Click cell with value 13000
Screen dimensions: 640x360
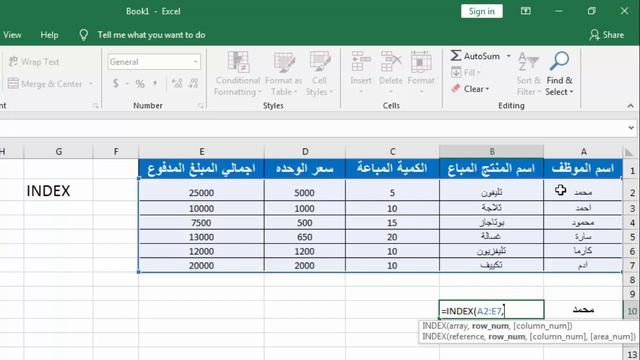tap(202, 237)
